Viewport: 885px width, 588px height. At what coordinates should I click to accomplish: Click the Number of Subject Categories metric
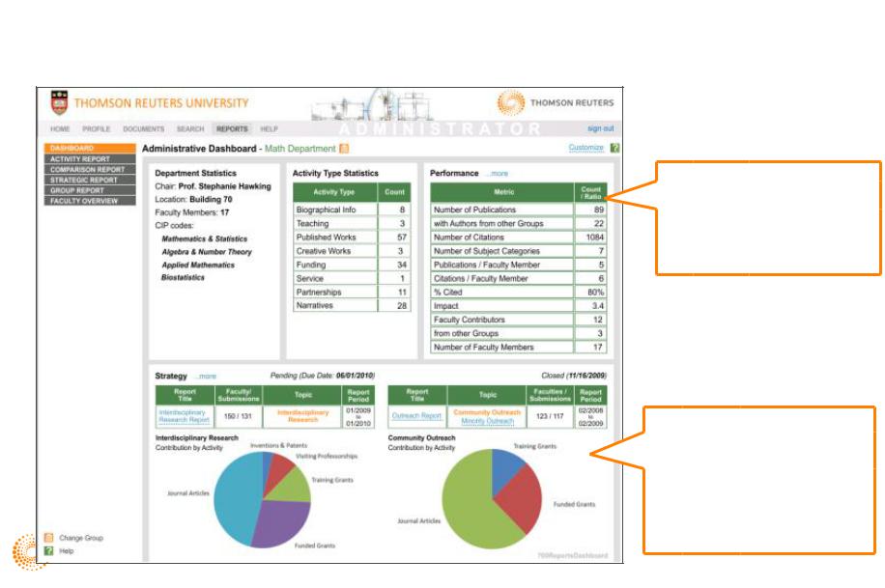pos(519,251)
